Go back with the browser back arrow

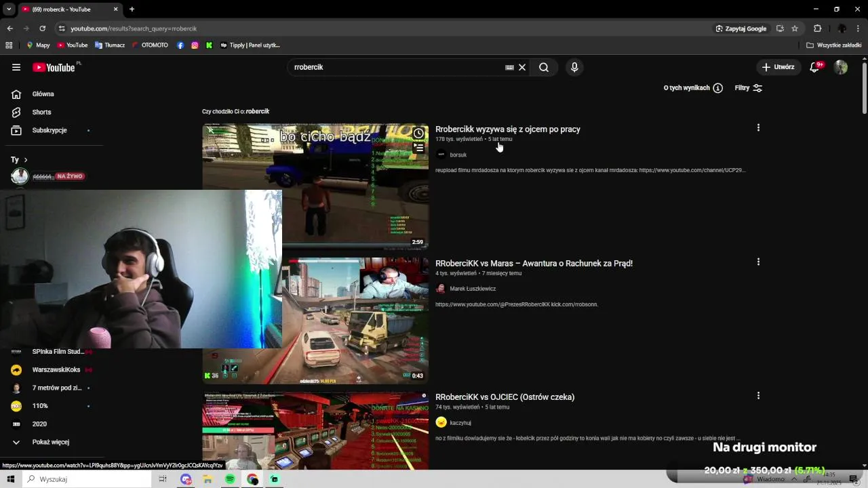[x=9, y=28]
